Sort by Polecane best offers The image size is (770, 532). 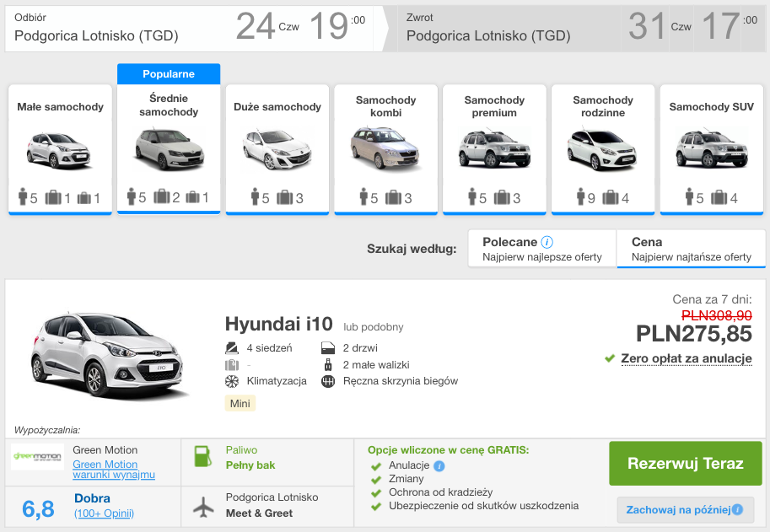click(x=542, y=249)
